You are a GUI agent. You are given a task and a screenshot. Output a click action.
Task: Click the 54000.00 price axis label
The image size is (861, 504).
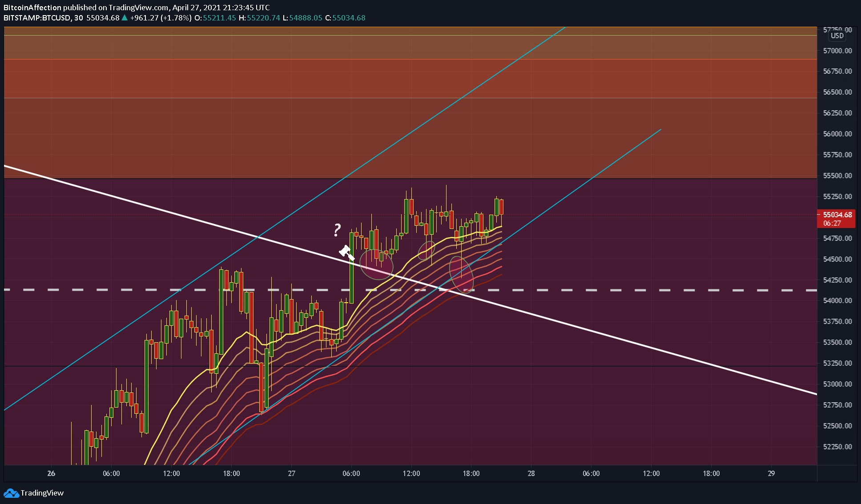[x=837, y=300]
